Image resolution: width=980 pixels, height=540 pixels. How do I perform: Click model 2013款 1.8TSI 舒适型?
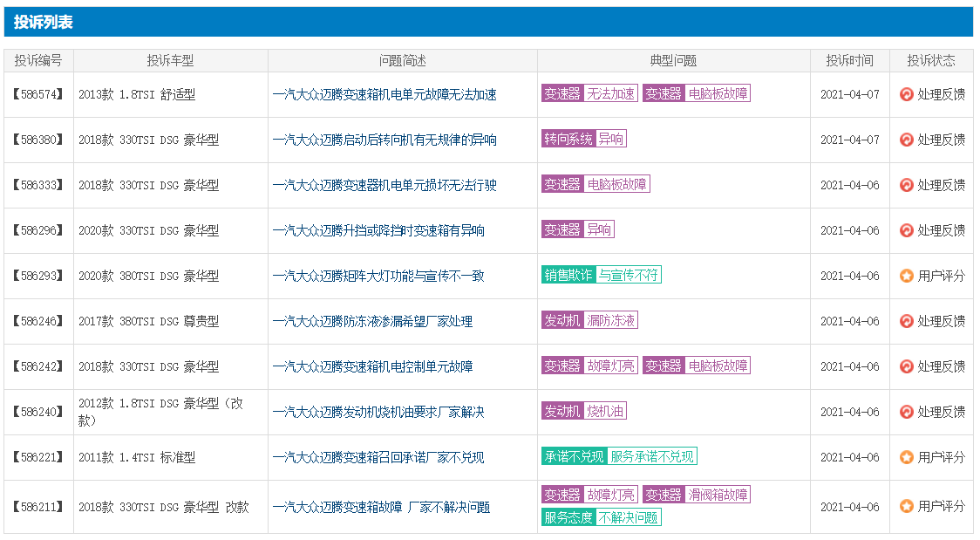click(137, 94)
